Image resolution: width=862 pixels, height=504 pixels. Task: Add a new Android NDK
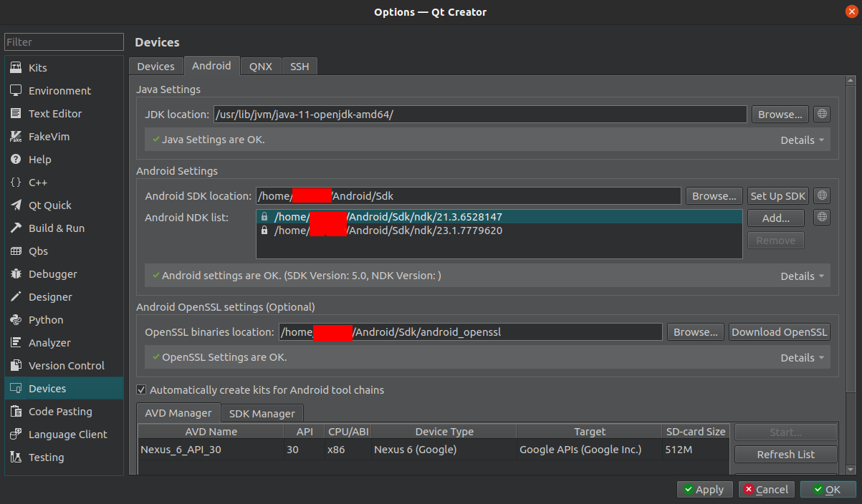[x=776, y=218]
